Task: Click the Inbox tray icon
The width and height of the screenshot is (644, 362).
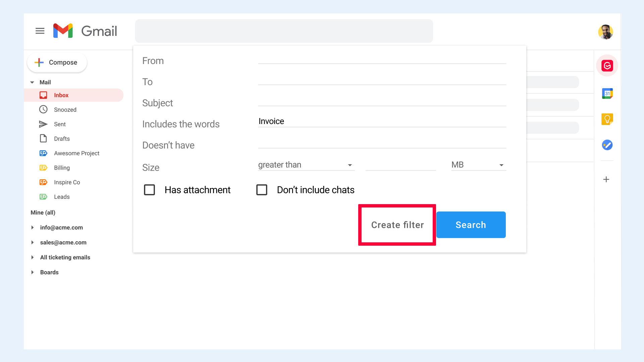Action: pos(43,95)
